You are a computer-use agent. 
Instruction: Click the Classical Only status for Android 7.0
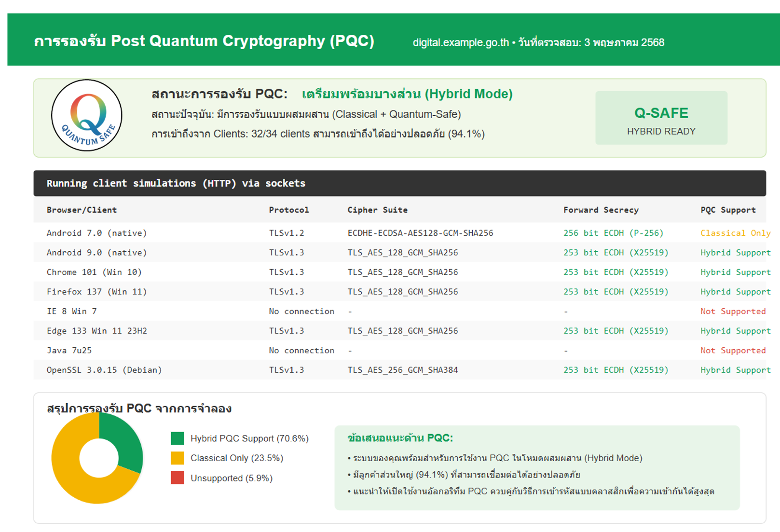click(735, 233)
